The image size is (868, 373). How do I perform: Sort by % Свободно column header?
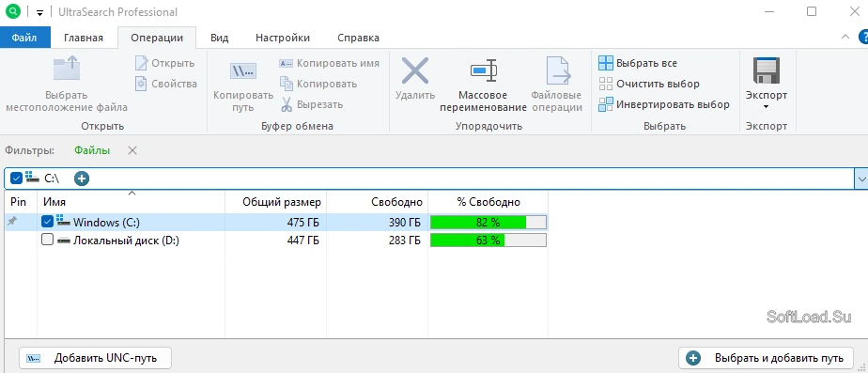[x=488, y=202]
